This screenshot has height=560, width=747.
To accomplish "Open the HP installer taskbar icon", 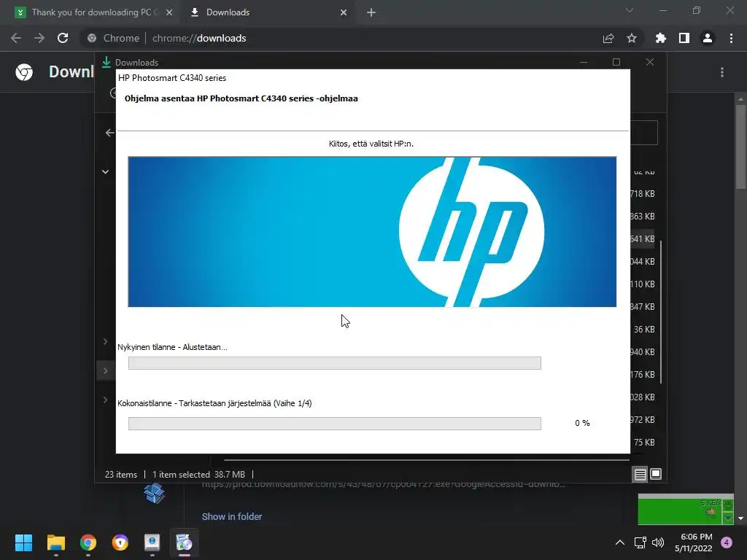I will click(184, 542).
